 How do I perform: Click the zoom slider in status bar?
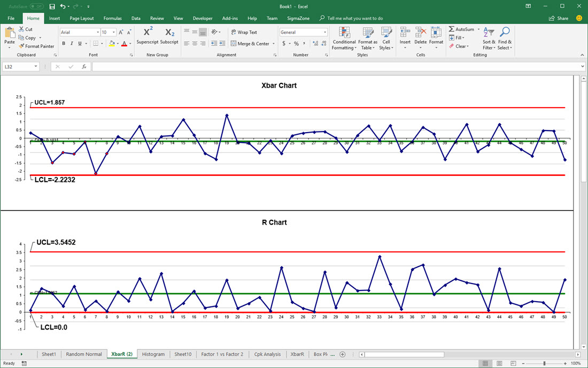click(x=544, y=363)
